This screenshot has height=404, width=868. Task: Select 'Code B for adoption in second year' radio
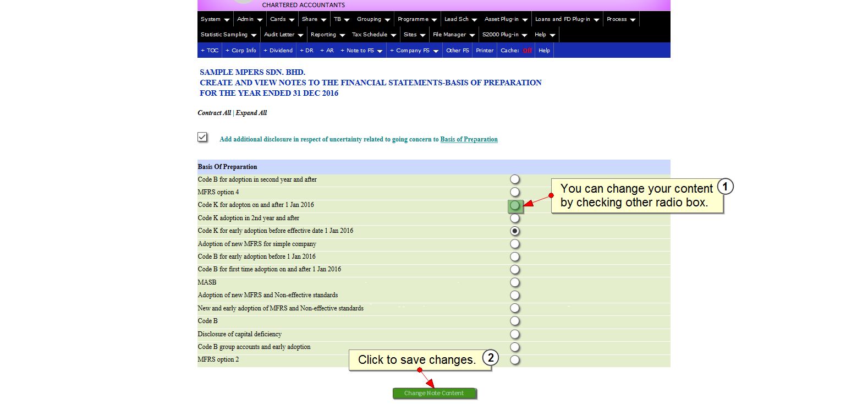[x=514, y=179]
